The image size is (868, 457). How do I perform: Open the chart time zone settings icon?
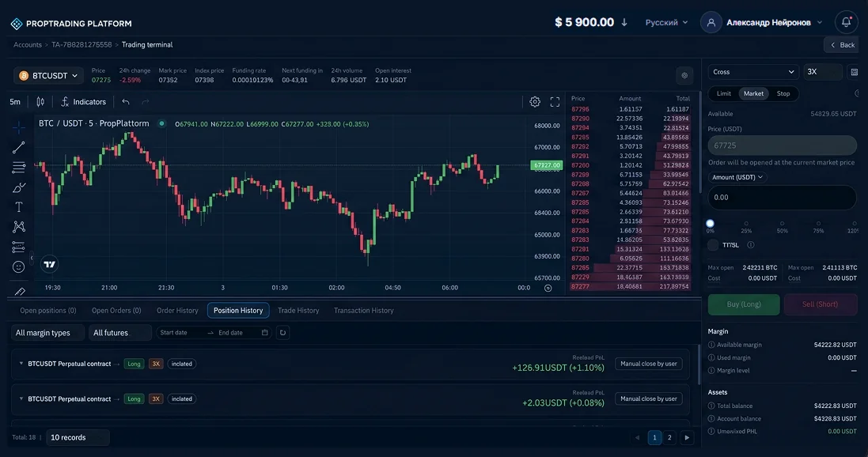pyautogui.click(x=548, y=288)
